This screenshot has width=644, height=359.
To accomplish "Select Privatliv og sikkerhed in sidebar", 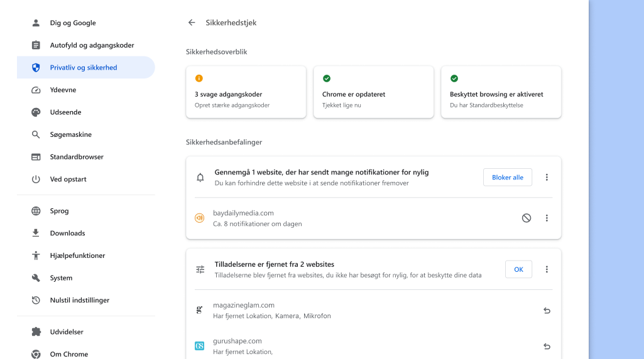I will pos(86,67).
